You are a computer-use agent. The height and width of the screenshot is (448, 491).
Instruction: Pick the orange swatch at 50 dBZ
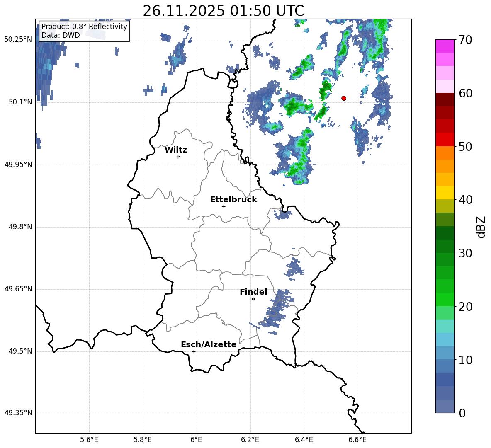(445, 153)
